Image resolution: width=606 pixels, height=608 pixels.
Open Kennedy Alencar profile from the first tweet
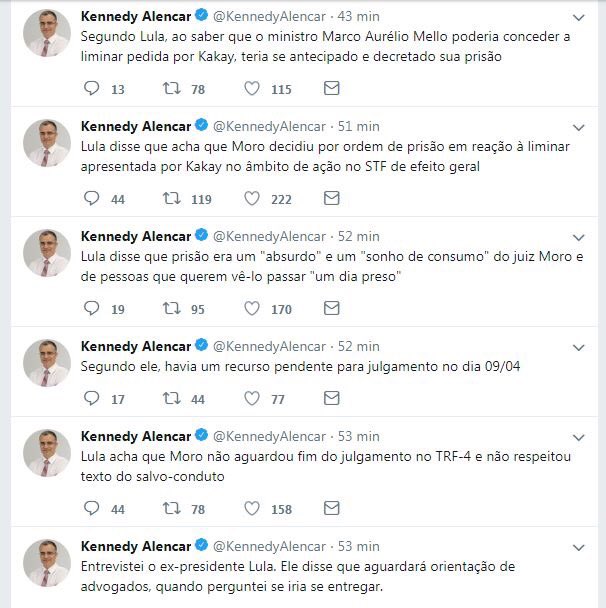pos(135,16)
